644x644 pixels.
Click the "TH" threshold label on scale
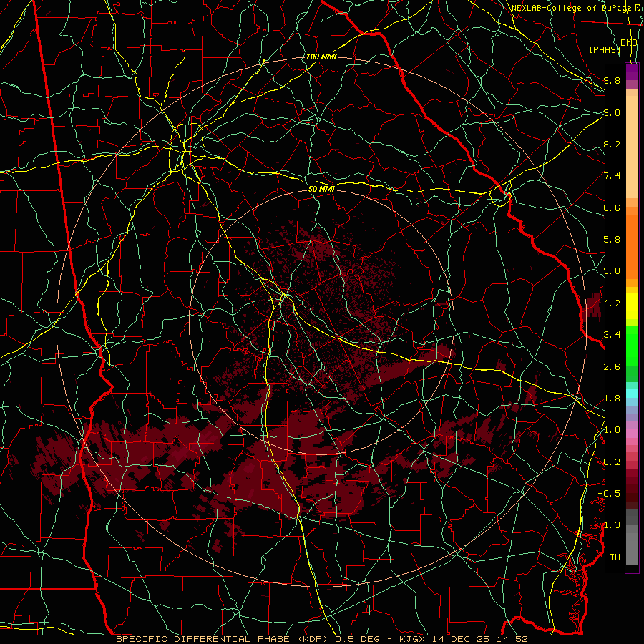pyautogui.click(x=615, y=557)
